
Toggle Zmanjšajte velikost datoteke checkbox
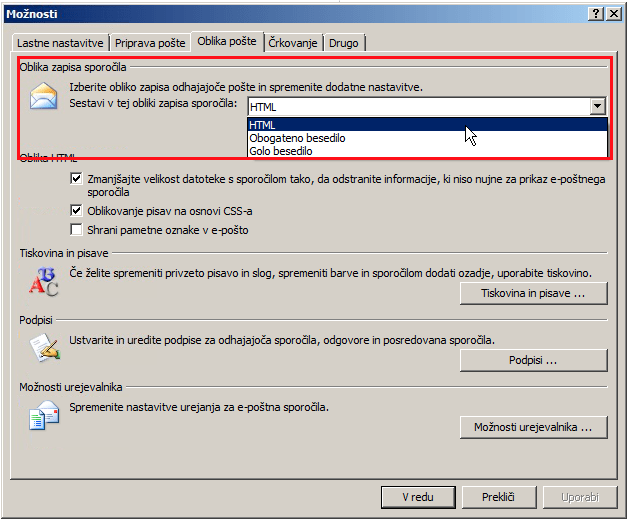pos(77,178)
